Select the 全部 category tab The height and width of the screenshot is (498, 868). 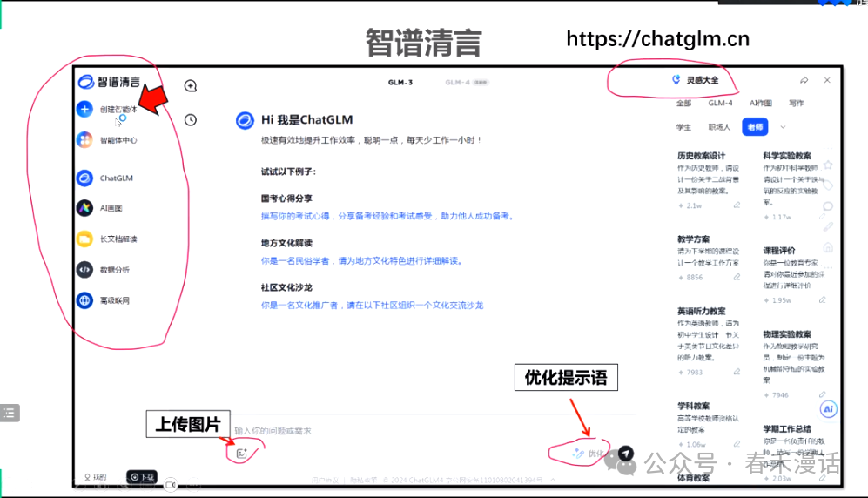tap(683, 103)
